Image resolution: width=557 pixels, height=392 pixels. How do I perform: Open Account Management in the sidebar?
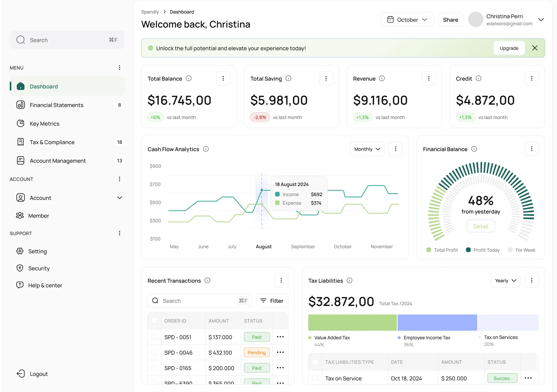point(58,161)
